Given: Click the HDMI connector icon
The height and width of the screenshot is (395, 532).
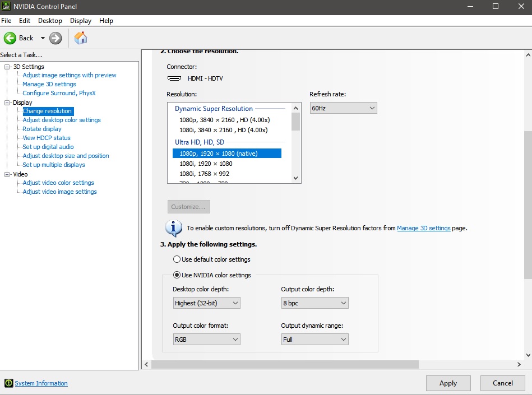Looking at the screenshot, I should [x=174, y=78].
